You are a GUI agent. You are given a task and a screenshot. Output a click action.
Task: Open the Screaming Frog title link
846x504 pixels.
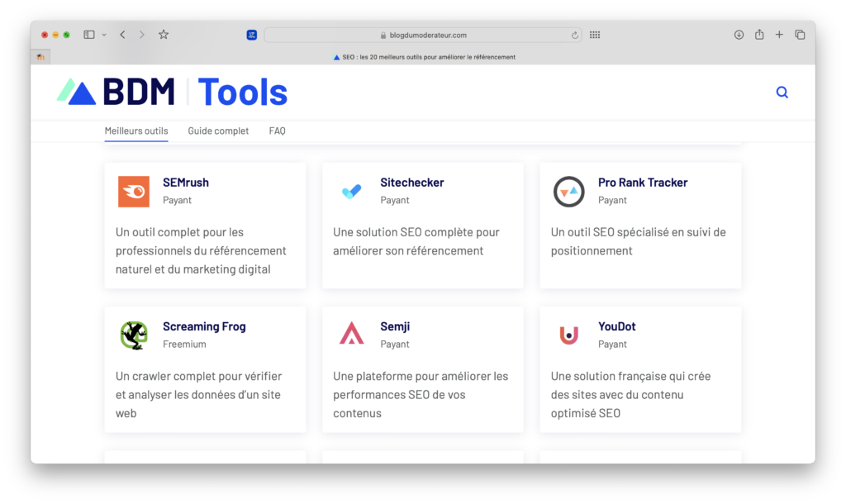(205, 326)
